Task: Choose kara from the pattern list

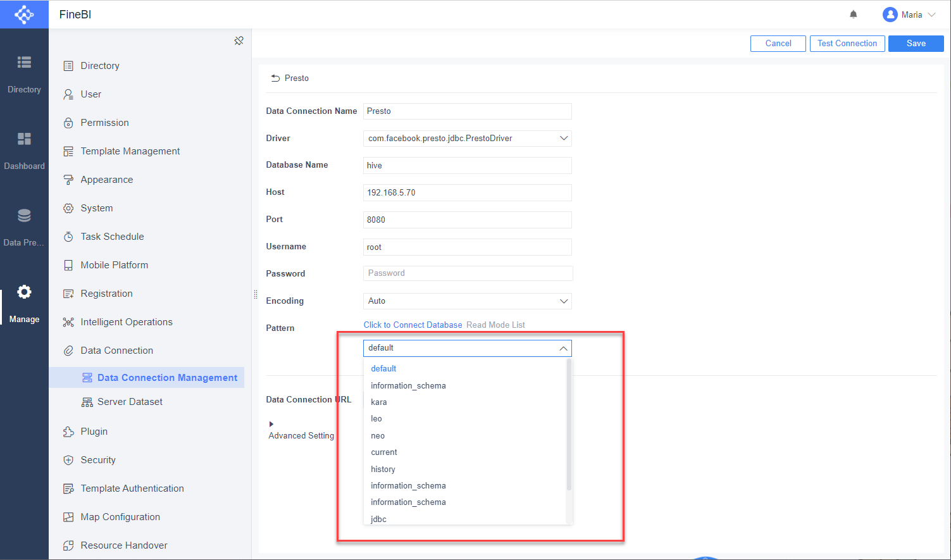Action: pyautogui.click(x=464, y=402)
